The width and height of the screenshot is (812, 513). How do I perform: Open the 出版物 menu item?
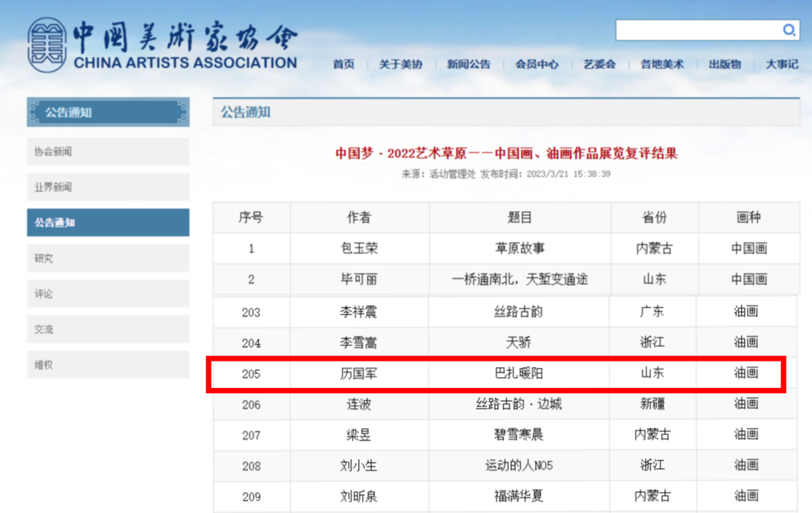point(725,64)
